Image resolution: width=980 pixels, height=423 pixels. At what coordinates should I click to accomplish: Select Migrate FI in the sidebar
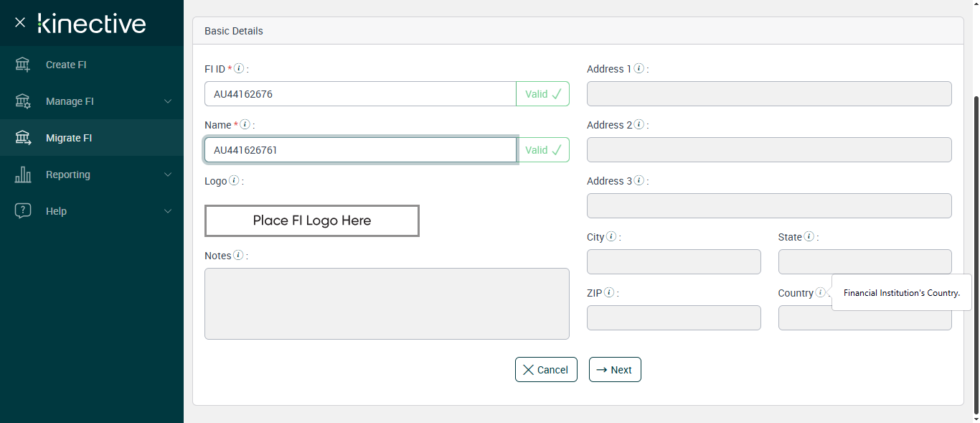[x=69, y=138]
